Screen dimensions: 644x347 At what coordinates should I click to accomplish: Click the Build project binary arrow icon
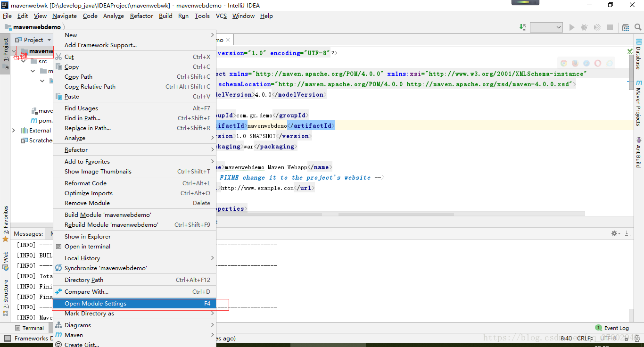(523, 27)
